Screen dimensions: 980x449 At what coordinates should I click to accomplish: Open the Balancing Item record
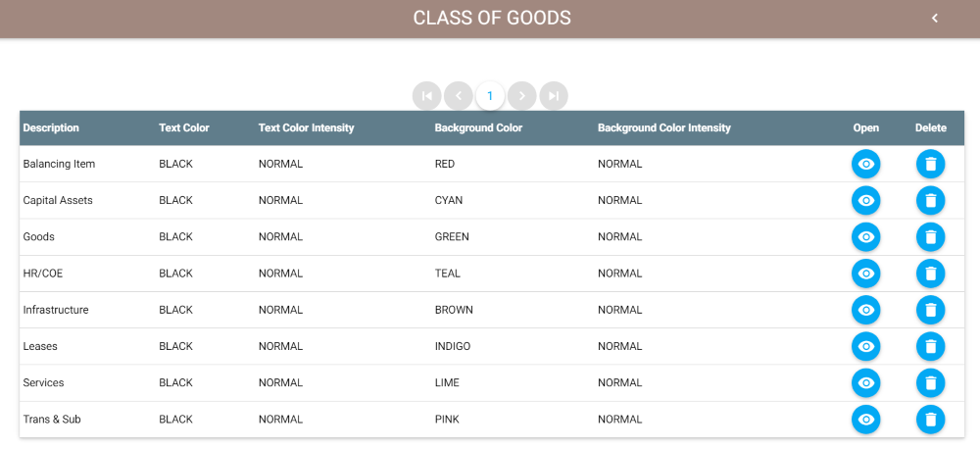(x=865, y=164)
